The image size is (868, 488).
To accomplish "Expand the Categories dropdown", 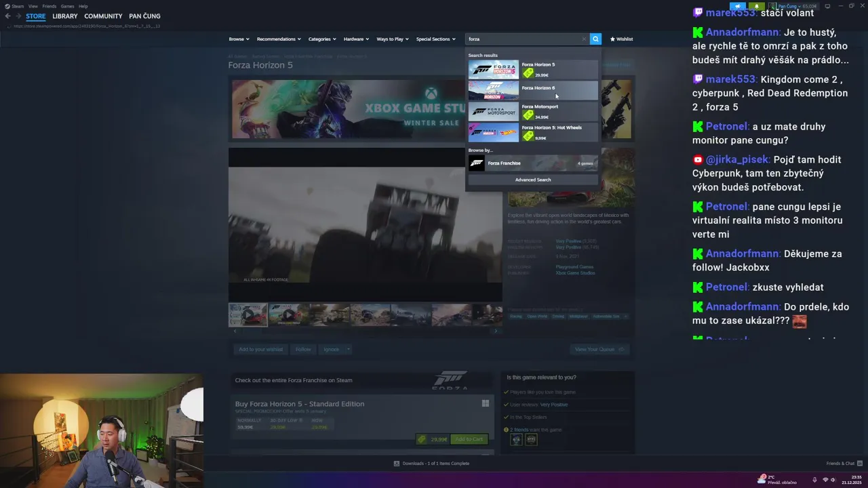I will point(322,39).
